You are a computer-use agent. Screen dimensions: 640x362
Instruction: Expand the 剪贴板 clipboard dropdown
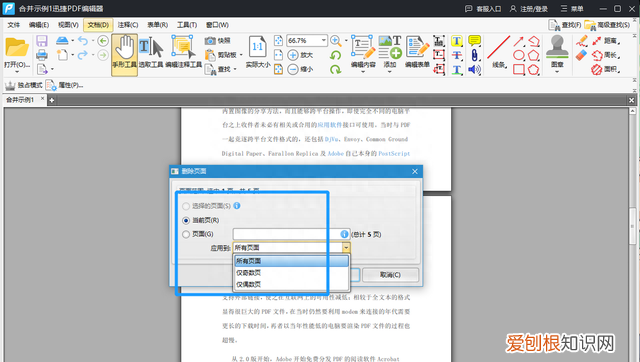tap(241, 55)
